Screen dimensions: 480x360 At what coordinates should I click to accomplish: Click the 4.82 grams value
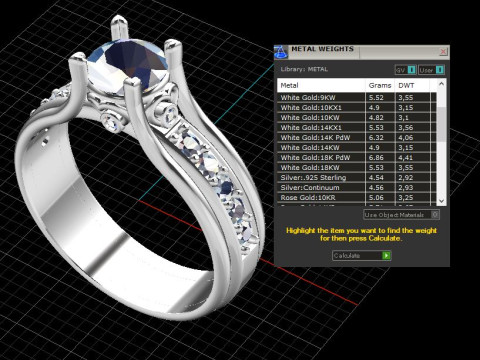click(376, 118)
